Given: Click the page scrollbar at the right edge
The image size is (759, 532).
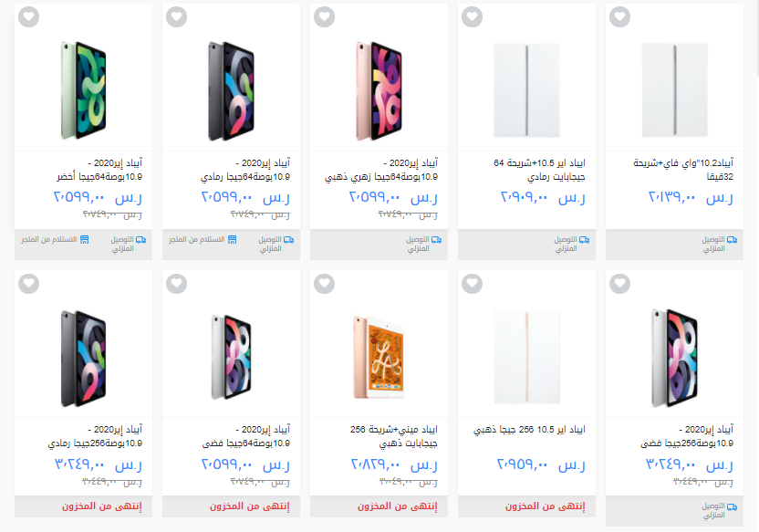Looking at the screenshot, I should 757,38.
